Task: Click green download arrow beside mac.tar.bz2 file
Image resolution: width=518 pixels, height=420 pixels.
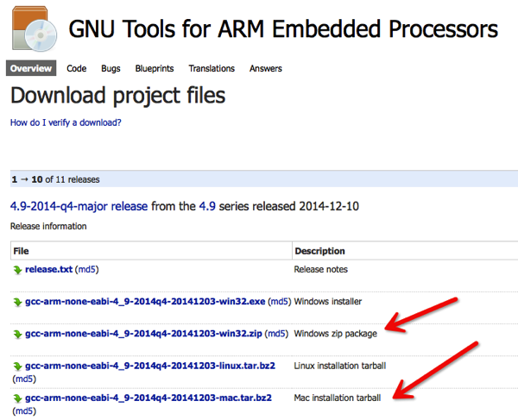Action: pyautogui.click(x=17, y=398)
